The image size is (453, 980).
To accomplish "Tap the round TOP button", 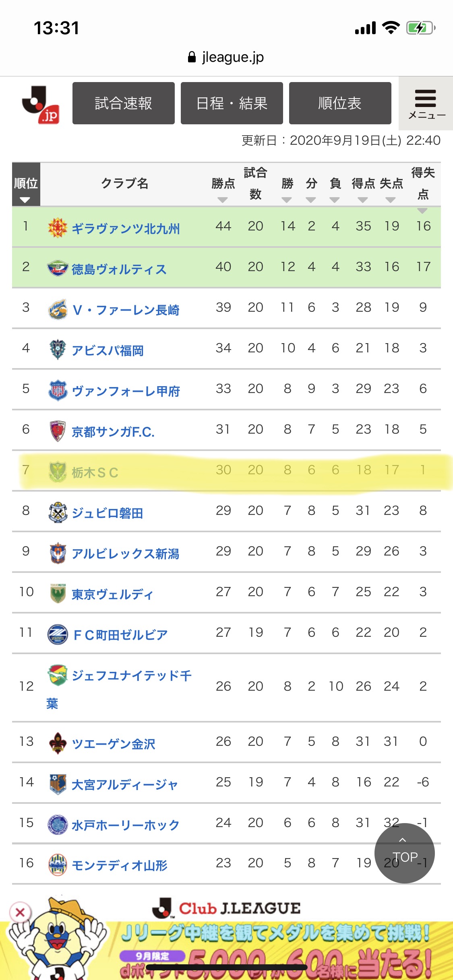I will coord(405,853).
